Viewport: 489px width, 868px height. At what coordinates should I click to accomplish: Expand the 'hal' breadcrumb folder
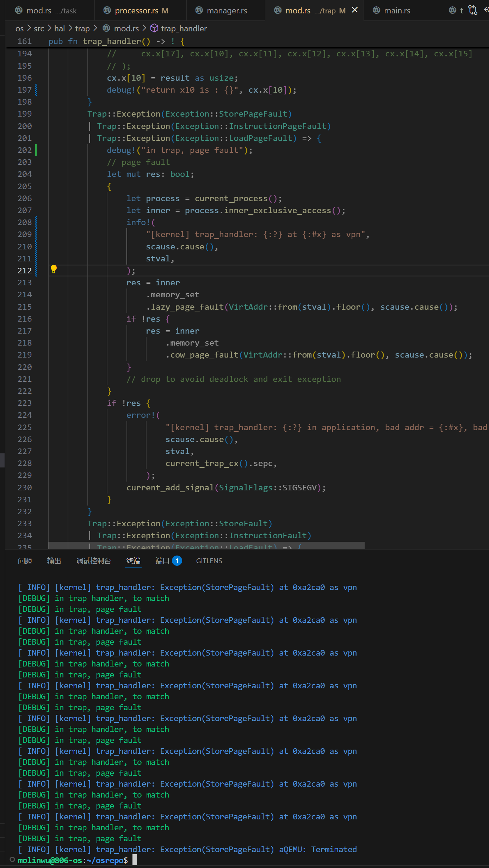[x=60, y=29]
